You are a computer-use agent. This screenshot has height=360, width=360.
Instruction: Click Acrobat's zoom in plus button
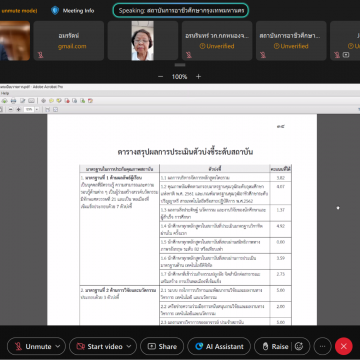[18, 110]
